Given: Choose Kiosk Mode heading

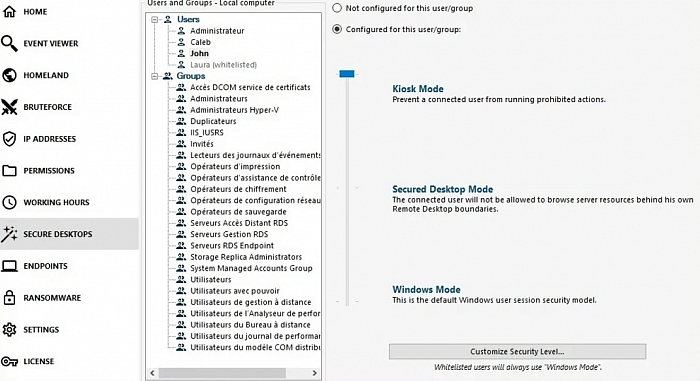Looking at the screenshot, I should pyautogui.click(x=418, y=88).
